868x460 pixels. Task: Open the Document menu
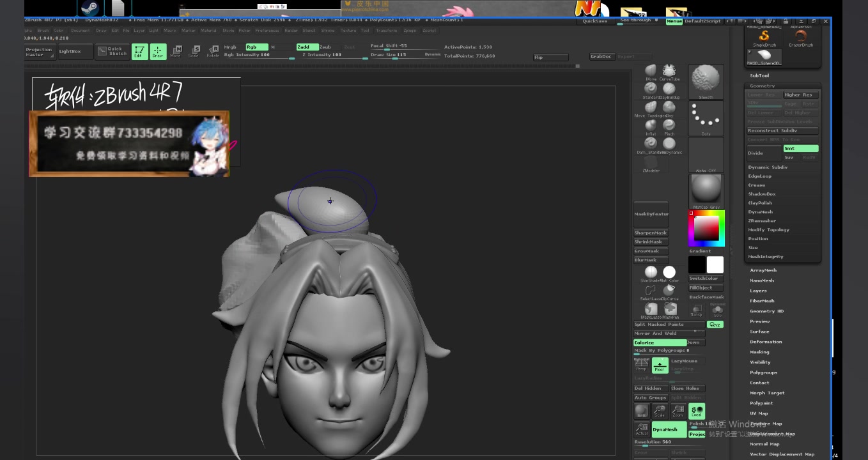click(81, 31)
